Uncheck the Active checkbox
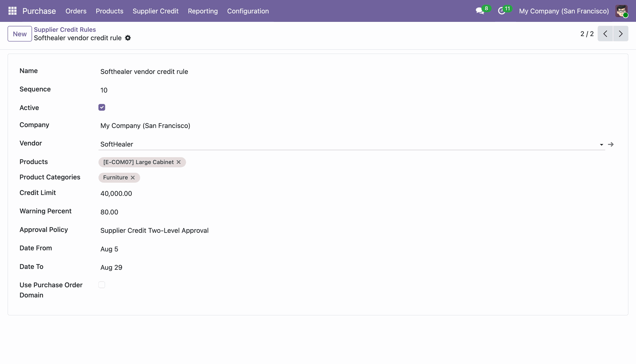This screenshot has width=636, height=364. click(x=102, y=107)
